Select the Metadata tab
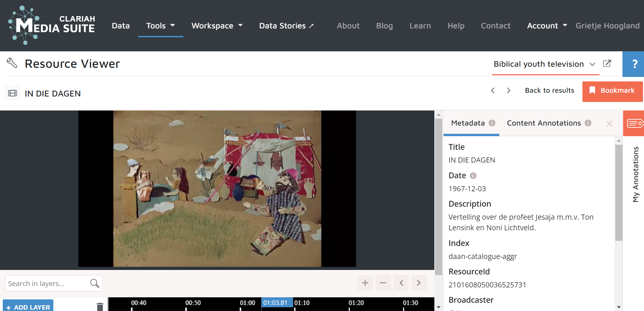644x311 pixels. click(x=468, y=123)
